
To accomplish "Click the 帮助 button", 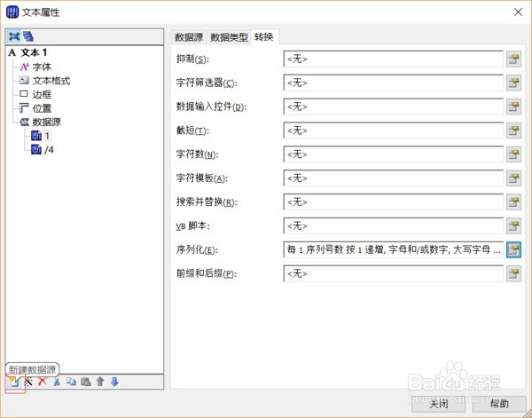I will (x=499, y=404).
